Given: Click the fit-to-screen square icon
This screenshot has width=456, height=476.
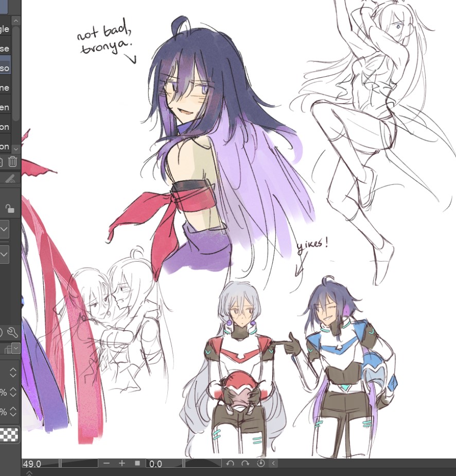Looking at the screenshot, I should [x=137, y=463].
